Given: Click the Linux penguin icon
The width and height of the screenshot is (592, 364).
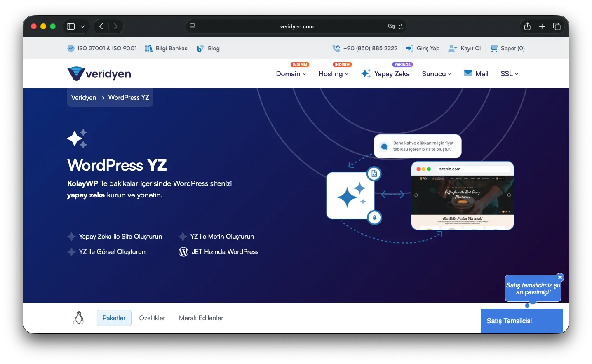Looking at the screenshot, I should [79, 318].
